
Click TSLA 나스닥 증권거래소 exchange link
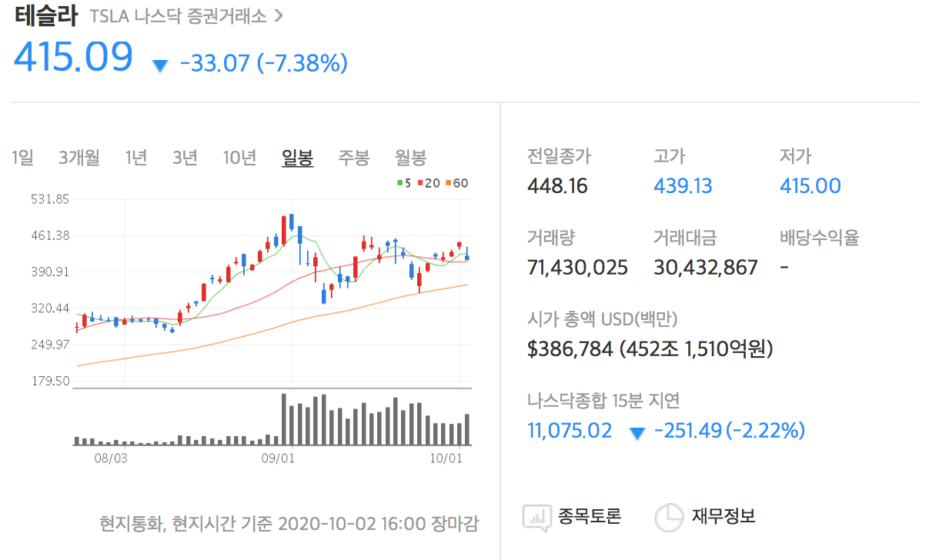[178, 16]
